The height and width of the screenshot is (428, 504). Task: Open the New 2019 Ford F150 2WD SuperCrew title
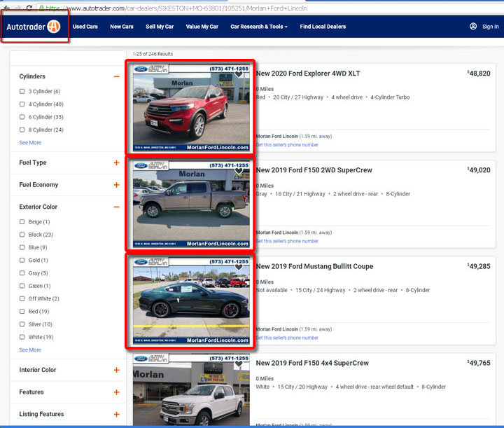click(x=314, y=170)
